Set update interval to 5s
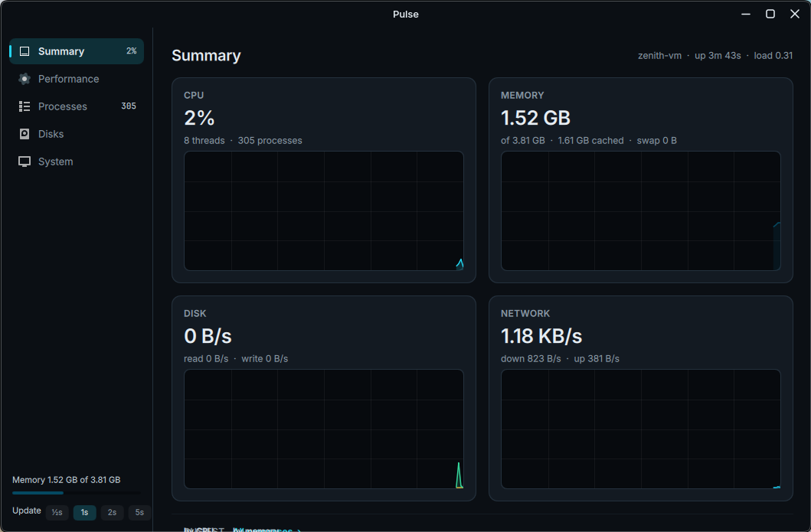The width and height of the screenshot is (811, 532). point(139,512)
